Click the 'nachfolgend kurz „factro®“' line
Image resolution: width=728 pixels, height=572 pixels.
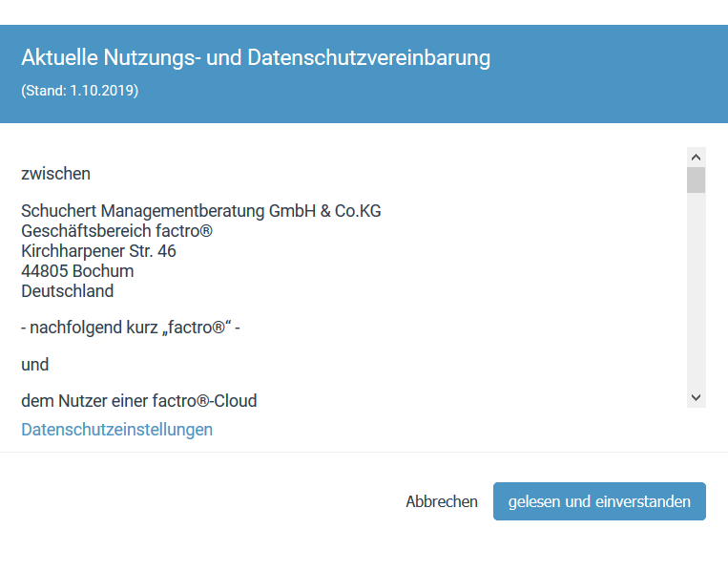(x=131, y=328)
